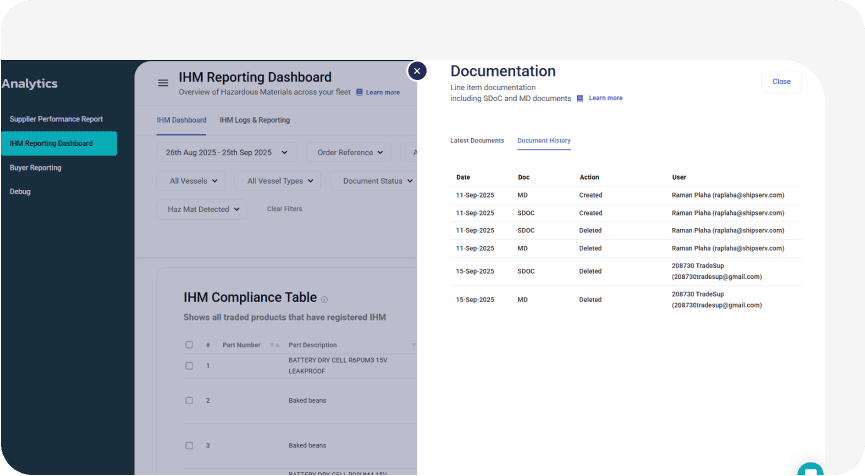Open the Document Status dropdown
Screen dimensions: 865x476
click(373, 181)
